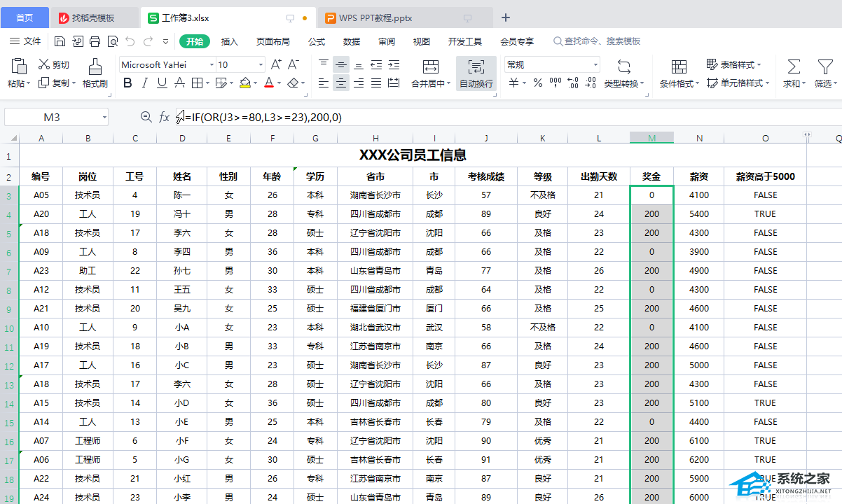Click the type conversion icon

coord(623,66)
